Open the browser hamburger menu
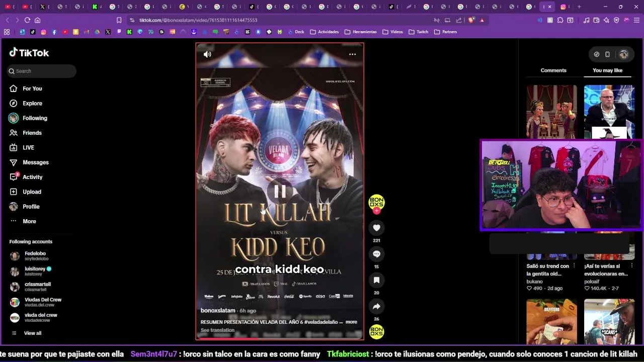The image size is (644, 362). coord(636,20)
